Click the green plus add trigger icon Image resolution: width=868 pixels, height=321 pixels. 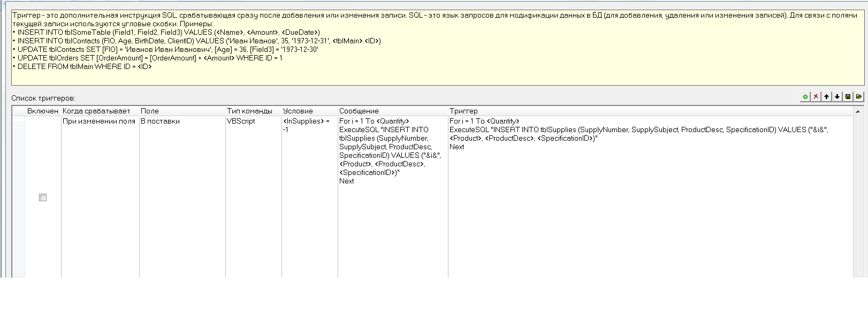pos(805,97)
